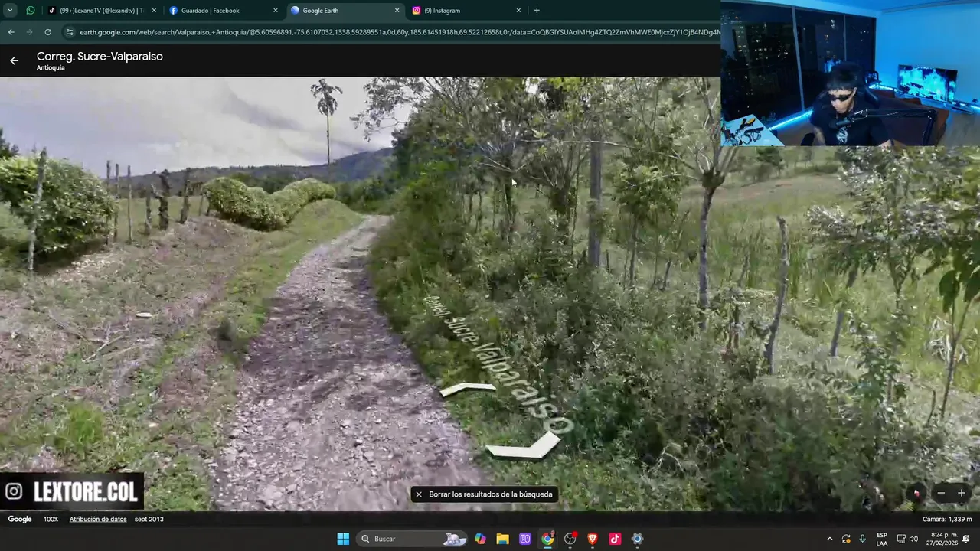Open the notifications bell icon

pos(966,539)
